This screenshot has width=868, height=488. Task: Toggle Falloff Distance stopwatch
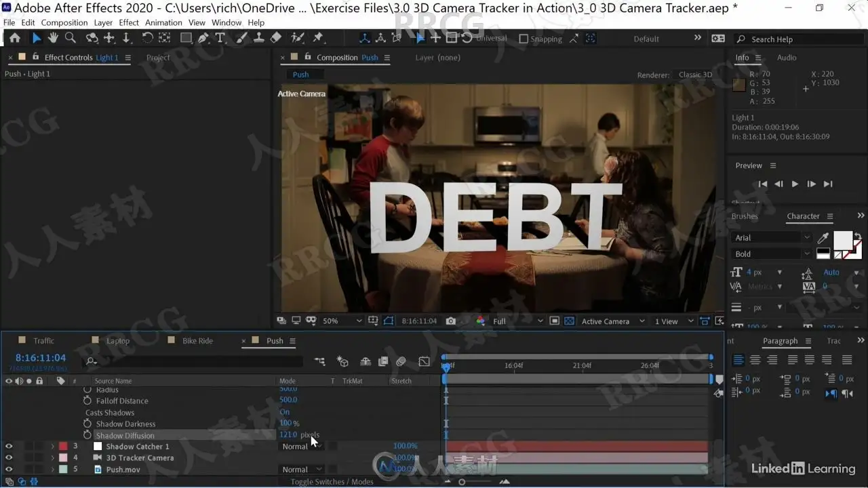87,401
